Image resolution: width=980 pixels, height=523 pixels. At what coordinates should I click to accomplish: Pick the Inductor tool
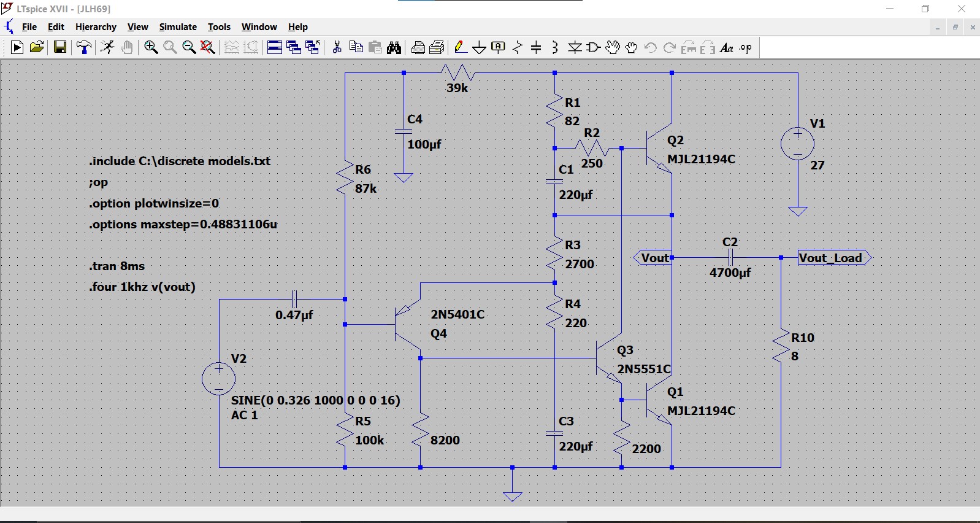(555, 47)
